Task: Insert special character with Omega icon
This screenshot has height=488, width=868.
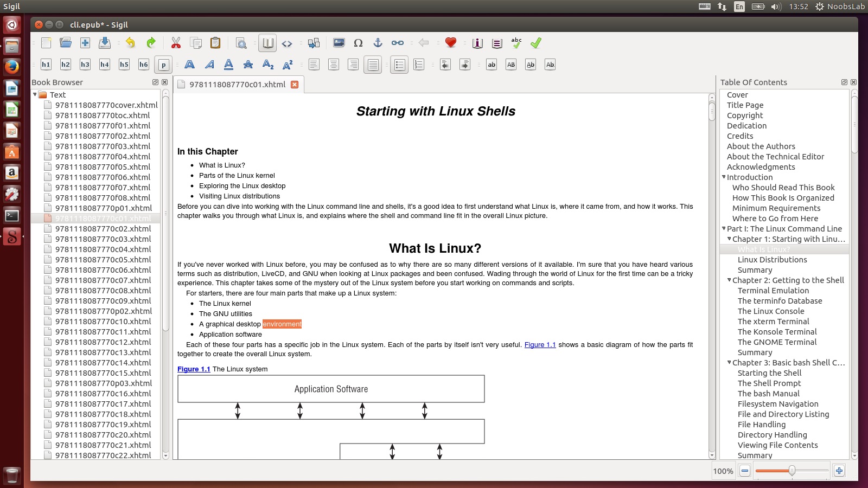Action: [358, 43]
